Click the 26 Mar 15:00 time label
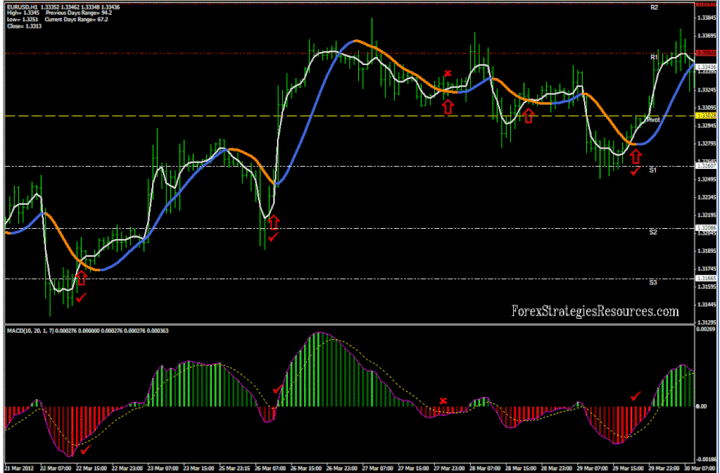Image resolution: width=720 pixels, height=473 pixels. pyautogui.click(x=306, y=468)
